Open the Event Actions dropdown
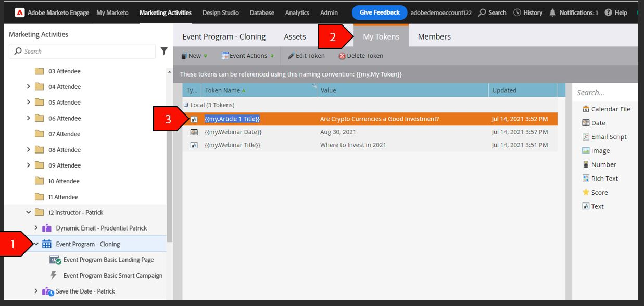Viewport: 644px width, 306px height. tap(248, 56)
